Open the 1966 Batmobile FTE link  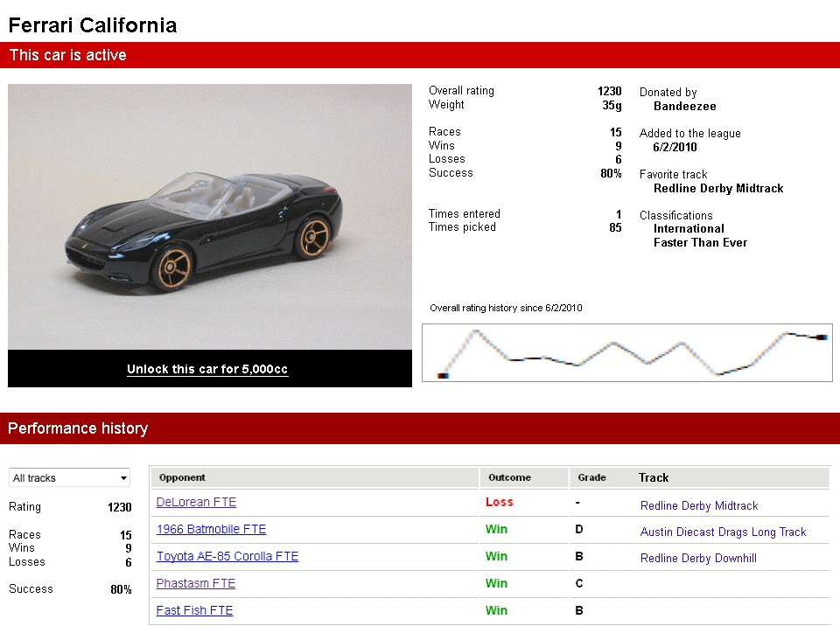click(x=211, y=529)
